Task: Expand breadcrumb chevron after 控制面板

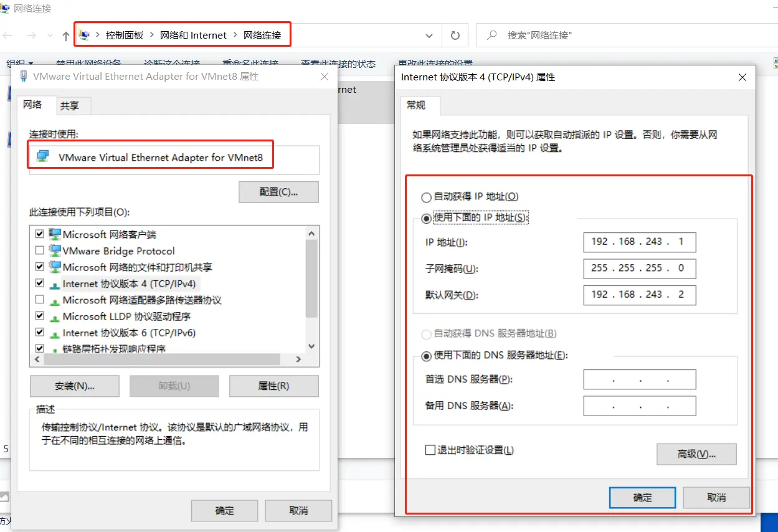Action: 152,36
